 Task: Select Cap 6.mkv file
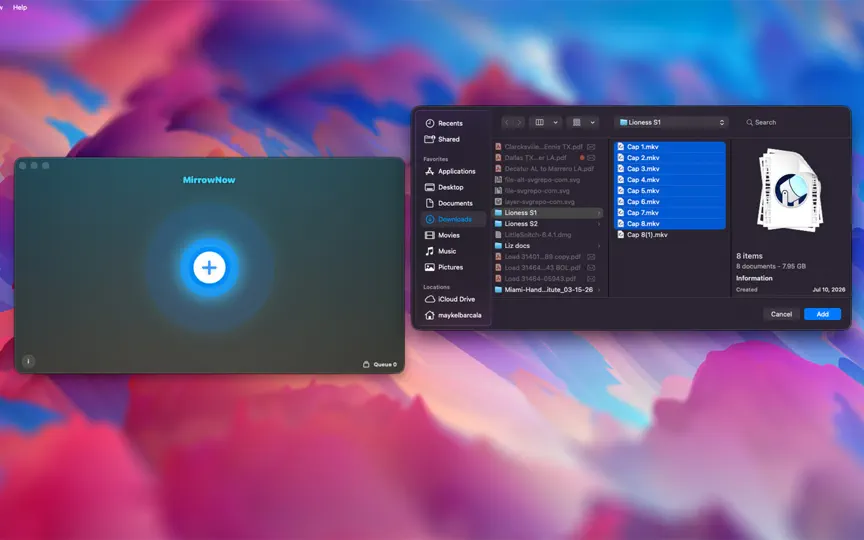coord(670,202)
